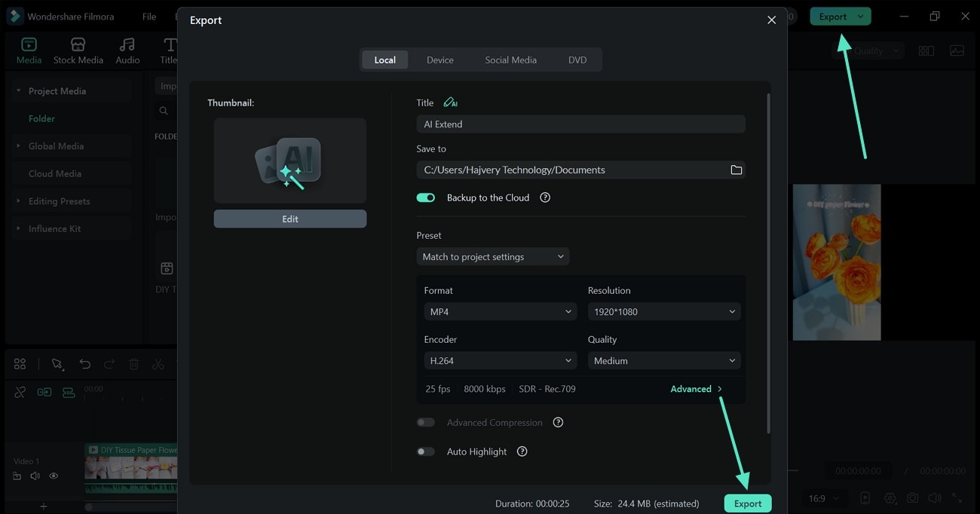Click the delete trash icon in the timeline toolbar
The height and width of the screenshot is (514, 980).
point(133,364)
